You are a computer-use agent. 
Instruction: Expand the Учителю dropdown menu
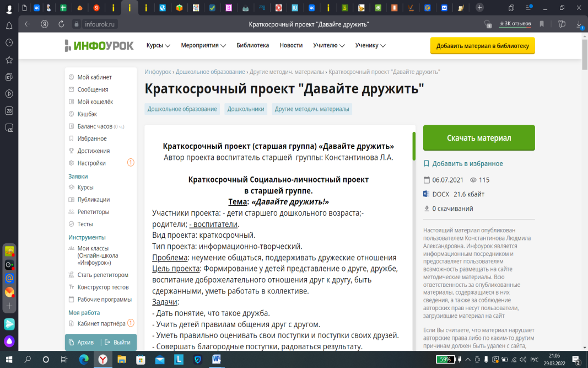[x=328, y=46]
